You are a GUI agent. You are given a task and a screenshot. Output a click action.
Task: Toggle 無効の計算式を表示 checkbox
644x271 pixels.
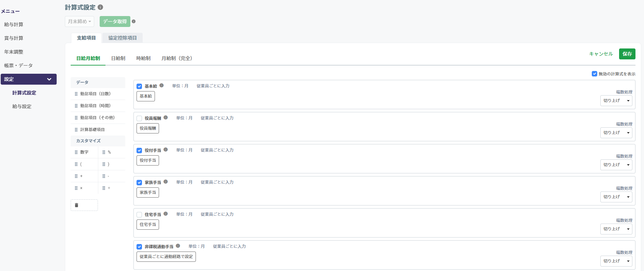coord(595,74)
